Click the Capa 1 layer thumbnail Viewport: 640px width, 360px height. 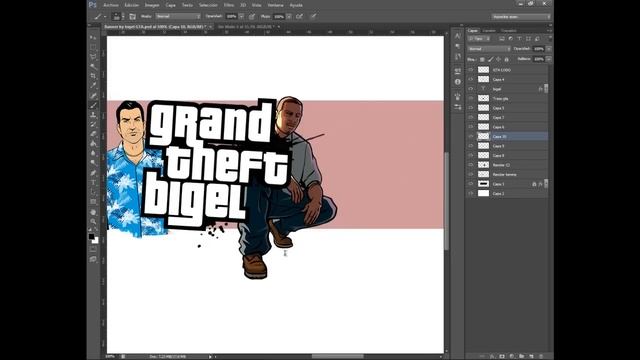pos(483,184)
